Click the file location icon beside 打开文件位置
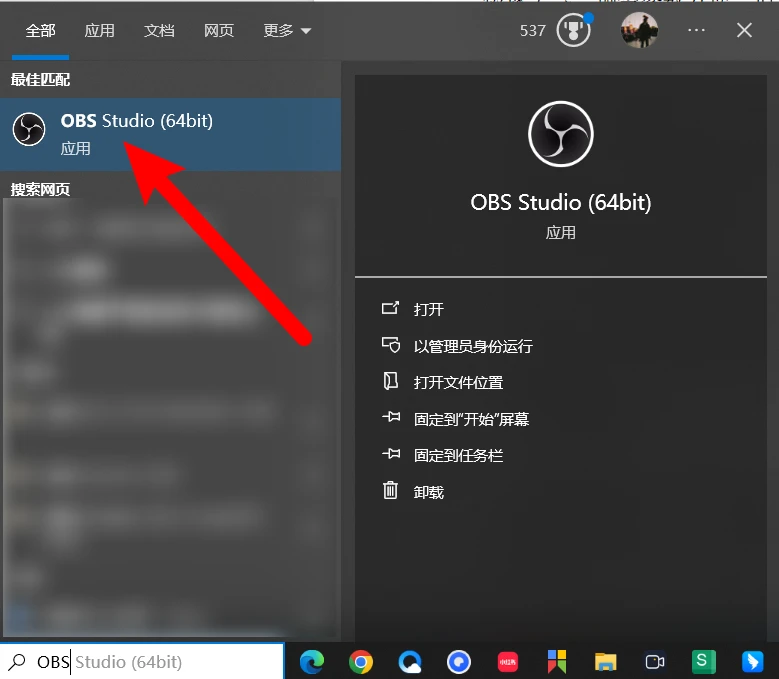 (x=390, y=381)
